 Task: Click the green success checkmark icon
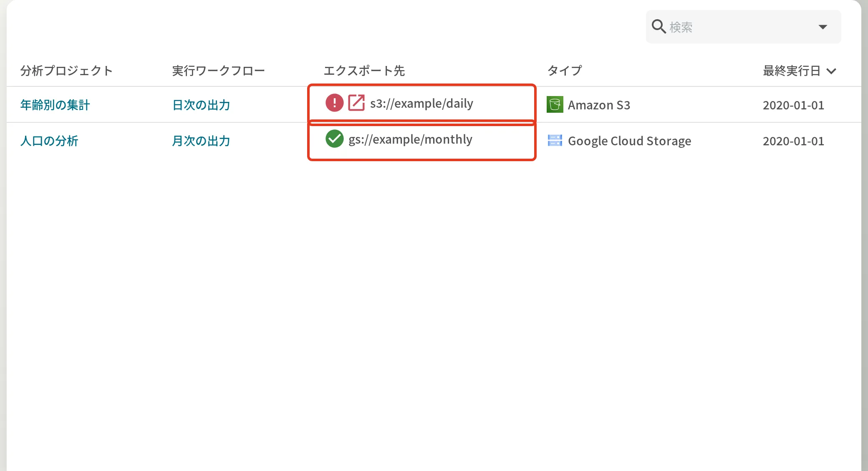(x=334, y=139)
